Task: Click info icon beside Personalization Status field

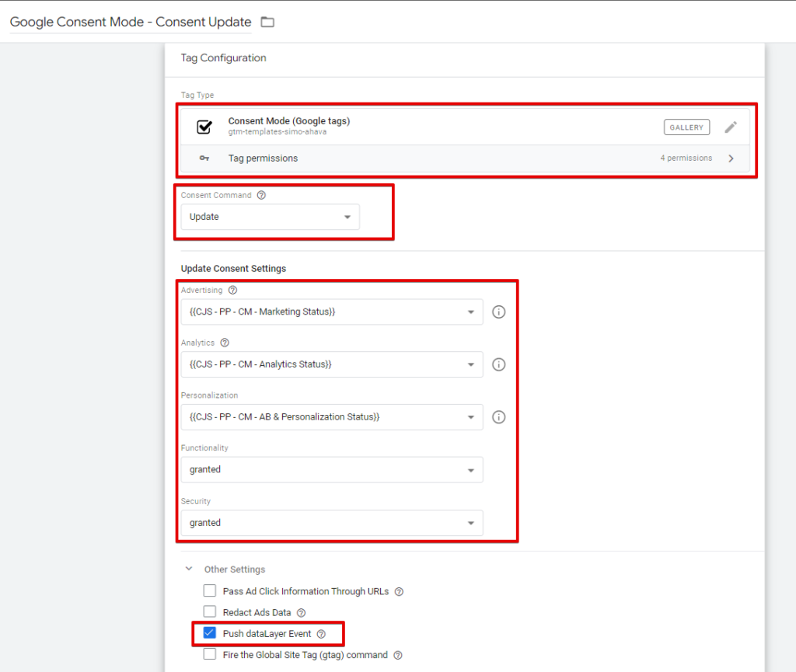Action: tap(498, 417)
